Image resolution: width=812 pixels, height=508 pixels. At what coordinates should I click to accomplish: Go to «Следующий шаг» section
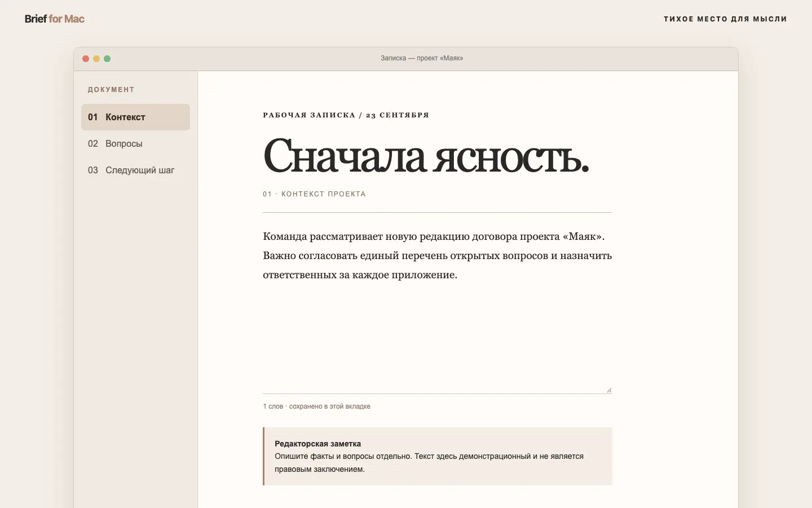coord(135,170)
